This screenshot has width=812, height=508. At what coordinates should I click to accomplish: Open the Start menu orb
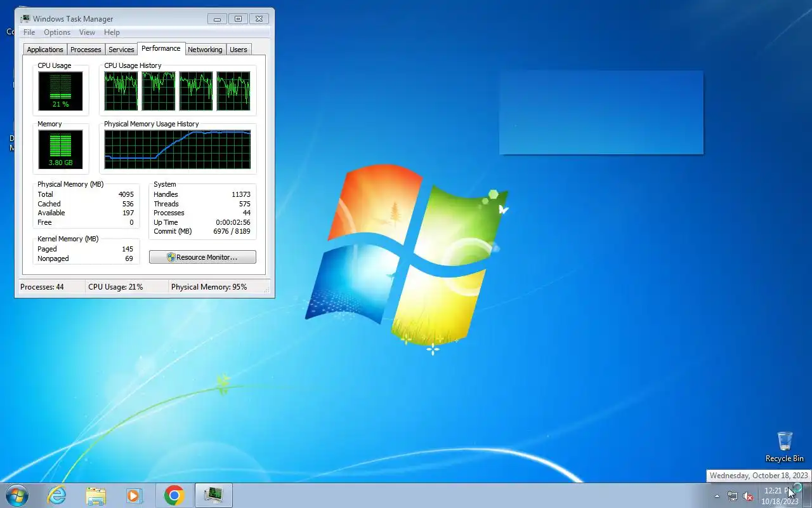point(17,495)
